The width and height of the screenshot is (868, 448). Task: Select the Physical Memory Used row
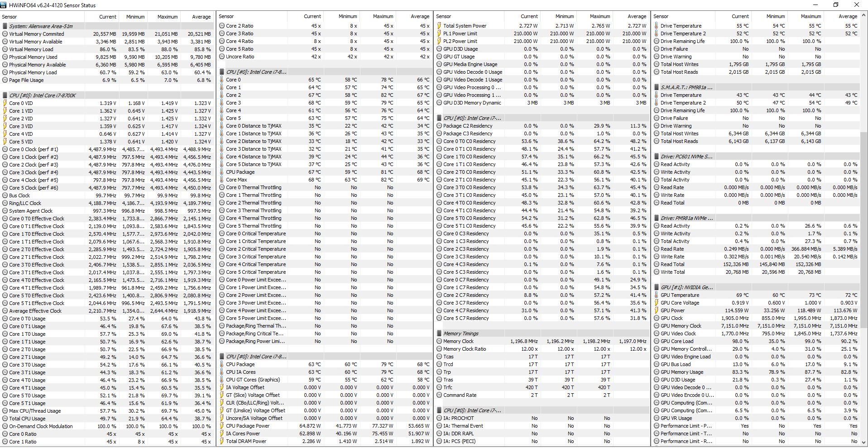(x=107, y=57)
